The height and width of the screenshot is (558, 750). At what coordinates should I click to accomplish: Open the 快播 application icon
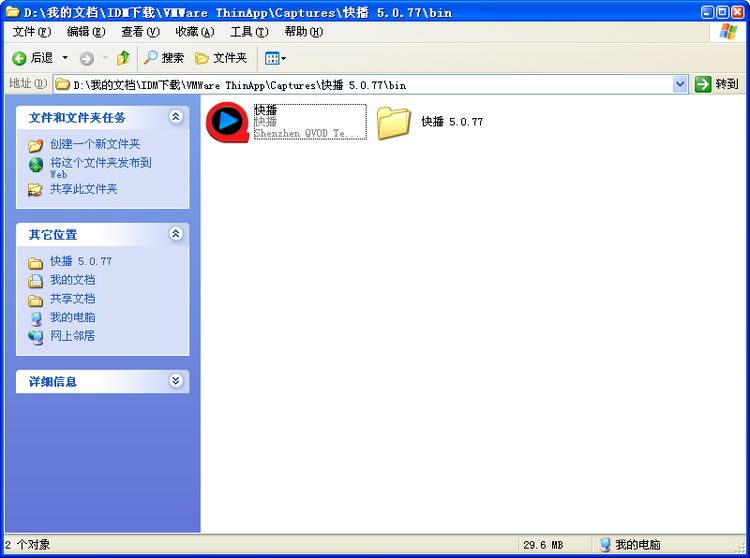(226, 121)
